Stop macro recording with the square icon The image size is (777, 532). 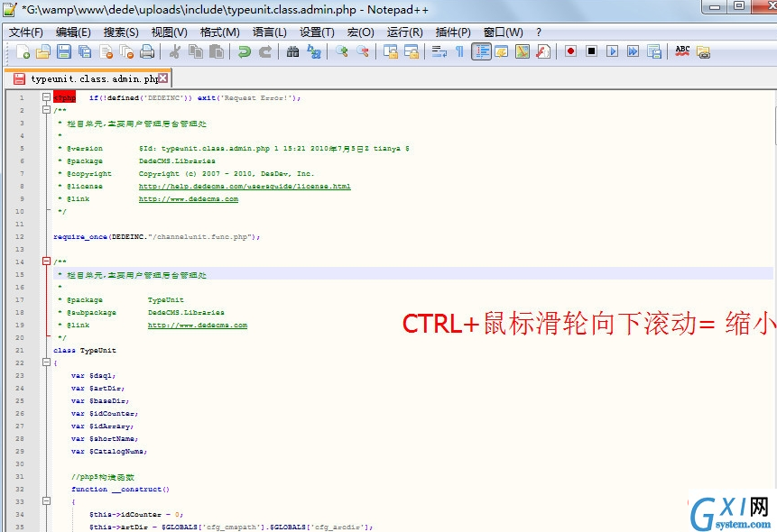pos(591,51)
